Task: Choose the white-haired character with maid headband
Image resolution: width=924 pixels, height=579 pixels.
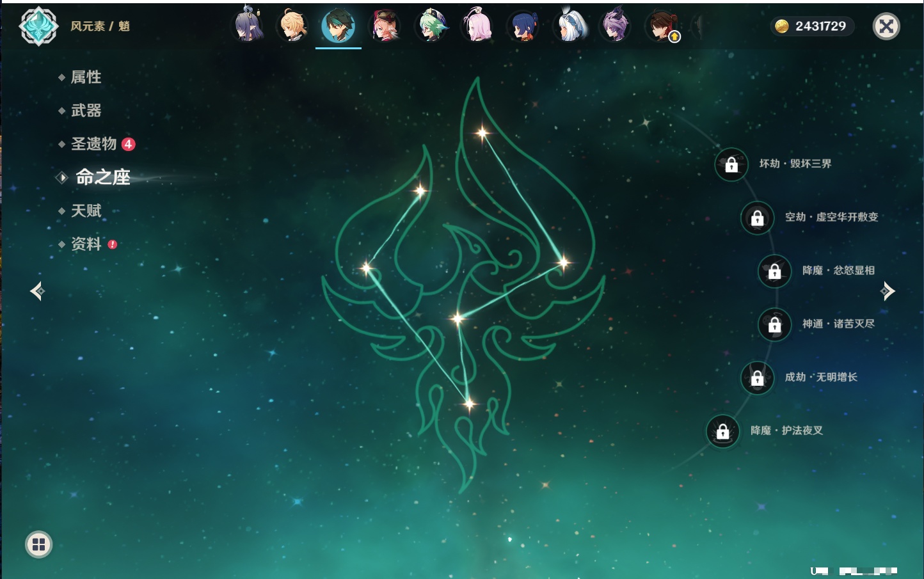Action: (570, 26)
